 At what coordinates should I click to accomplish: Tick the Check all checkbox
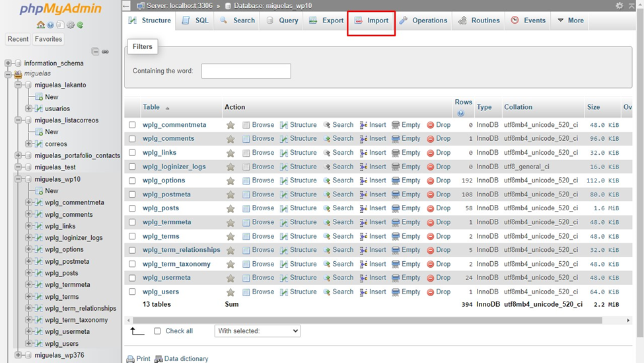coord(157,331)
